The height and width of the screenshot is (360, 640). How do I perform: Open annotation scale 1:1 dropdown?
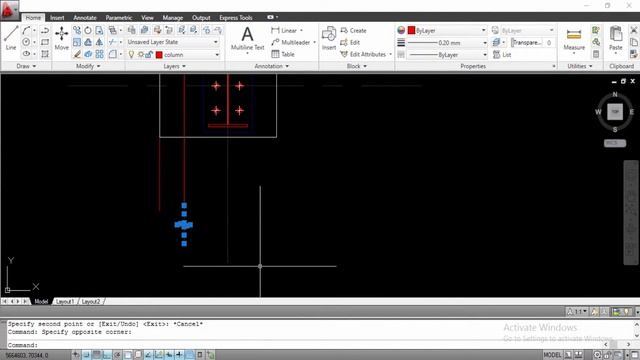[577, 312]
